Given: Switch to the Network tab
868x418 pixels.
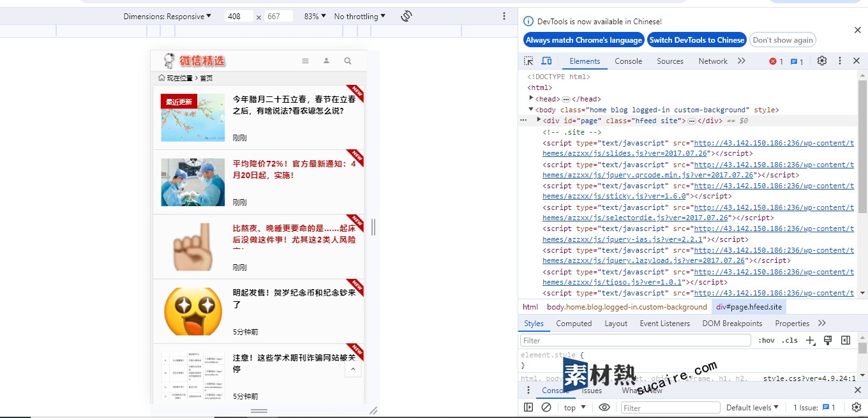Looking at the screenshot, I should 713,61.
